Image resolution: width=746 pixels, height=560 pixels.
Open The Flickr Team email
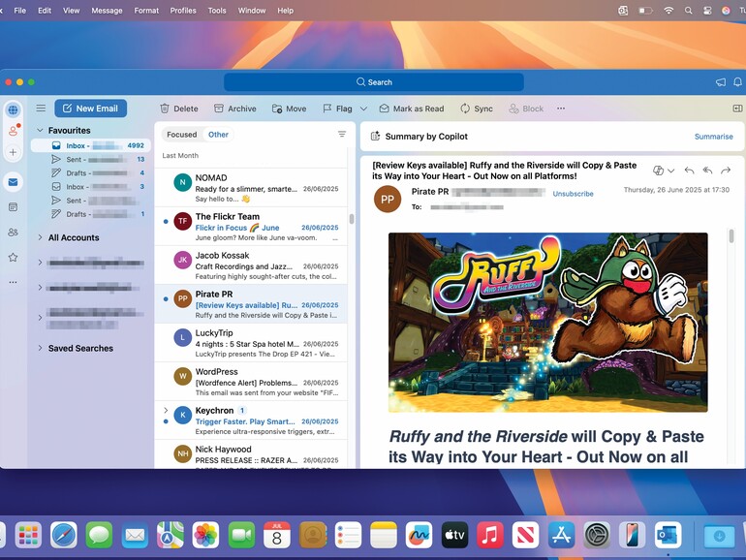click(x=251, y=227)
